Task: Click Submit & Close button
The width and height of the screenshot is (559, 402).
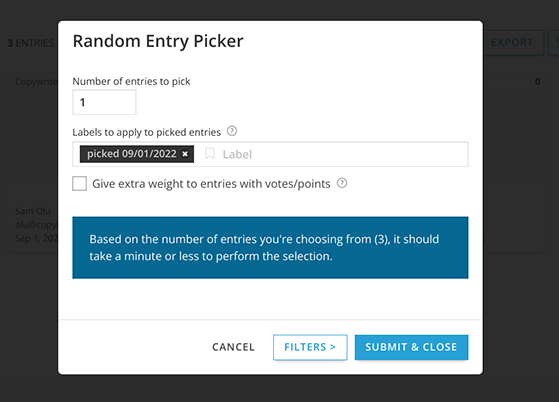Action: [x=411, y=347]
